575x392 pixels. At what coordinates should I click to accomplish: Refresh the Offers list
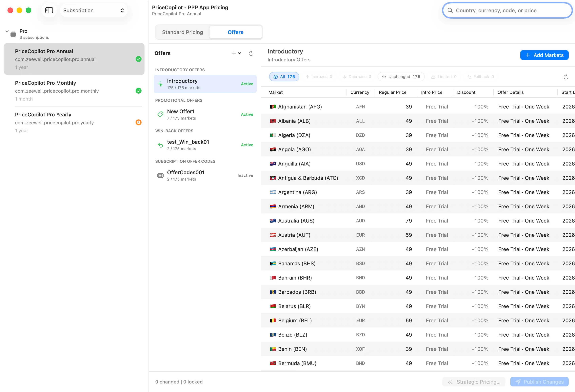(251, 53)
